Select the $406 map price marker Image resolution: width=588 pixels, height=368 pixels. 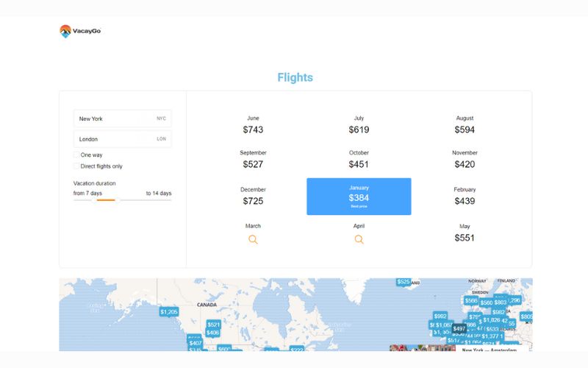212,333
